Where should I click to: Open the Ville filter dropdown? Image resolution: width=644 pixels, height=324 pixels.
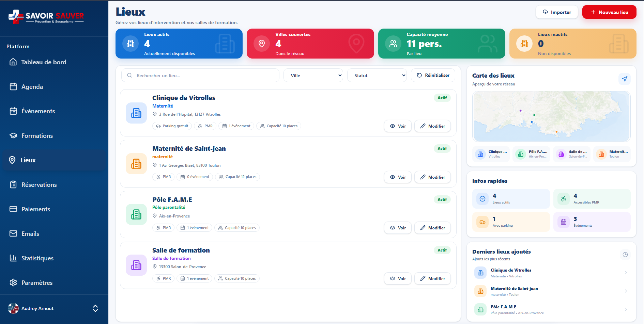point(313,76)
